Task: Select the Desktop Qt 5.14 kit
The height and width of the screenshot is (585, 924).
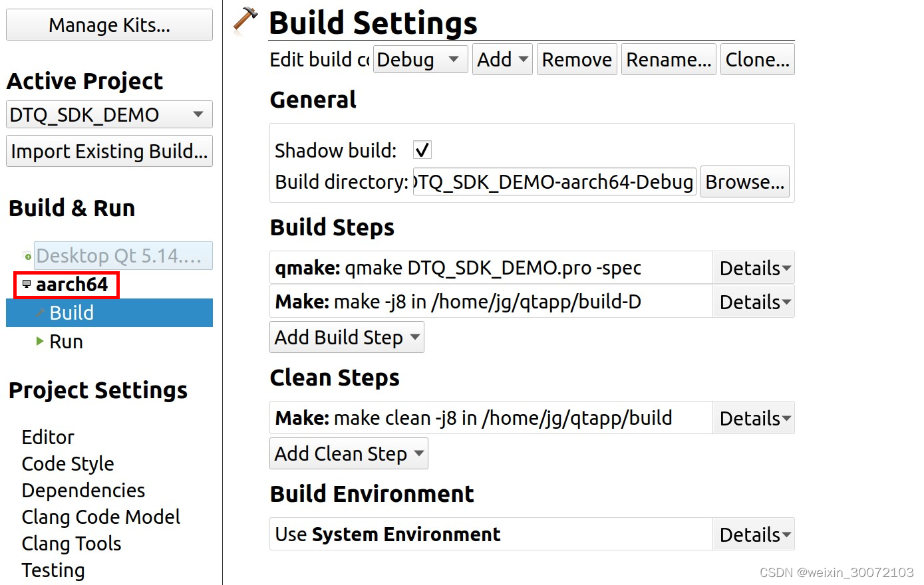Action: (123, 256)
